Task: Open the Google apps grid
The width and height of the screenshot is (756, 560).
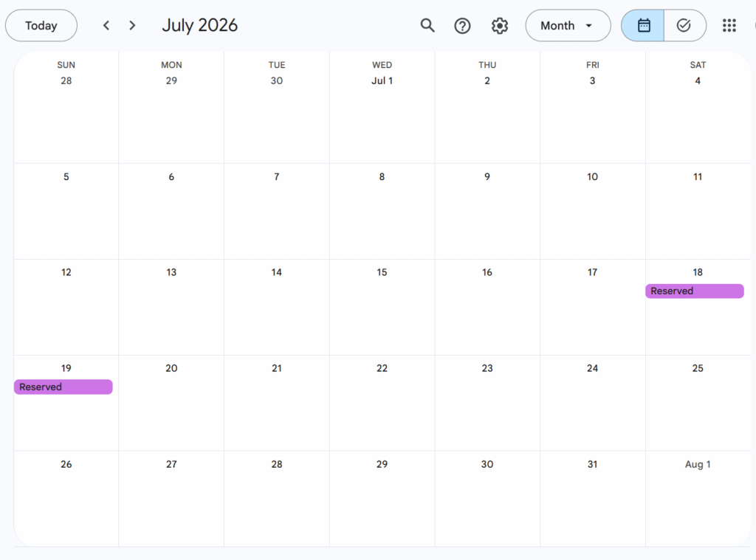Action: 729,26
